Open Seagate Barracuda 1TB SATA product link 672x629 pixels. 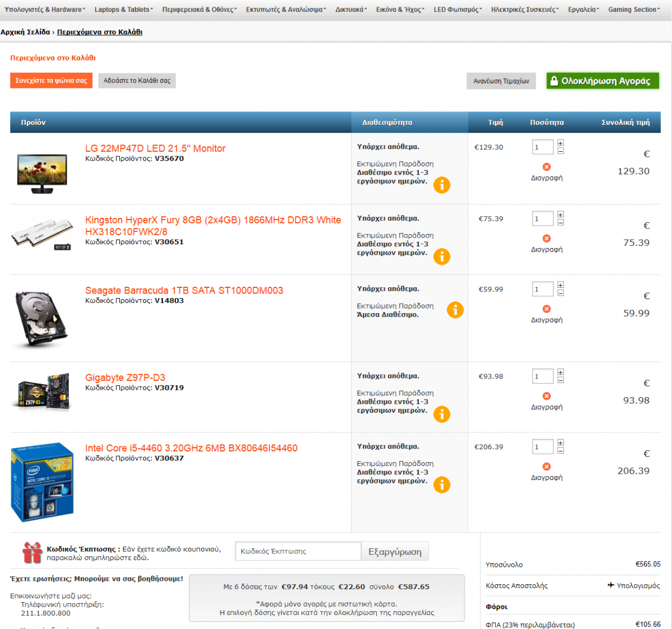point(184,290)
